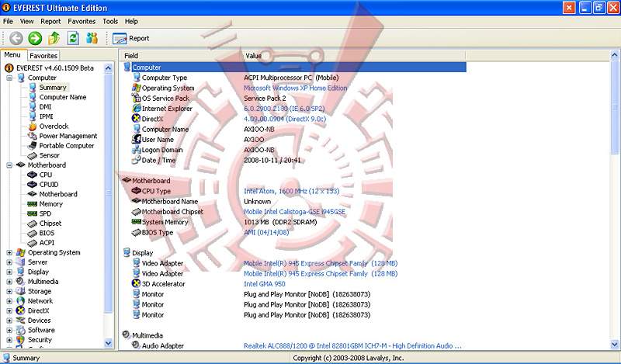Screen dimensions: 621x364
Task: Click the Devices icon in tree
Action: point(20,321)
